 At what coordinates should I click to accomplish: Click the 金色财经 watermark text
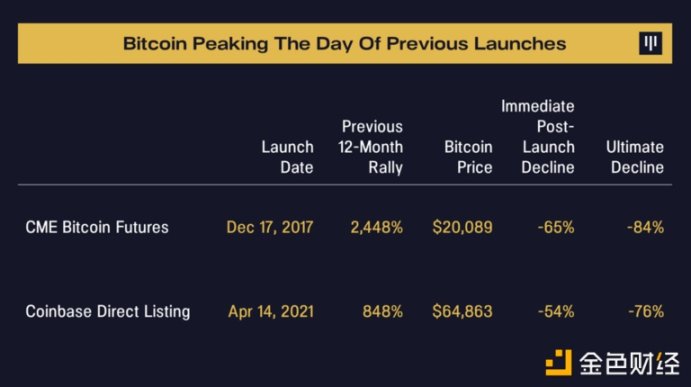[629, 364]
